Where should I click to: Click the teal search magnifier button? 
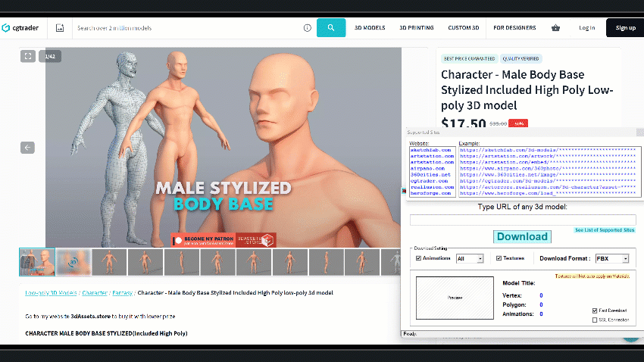click(331, 28)
